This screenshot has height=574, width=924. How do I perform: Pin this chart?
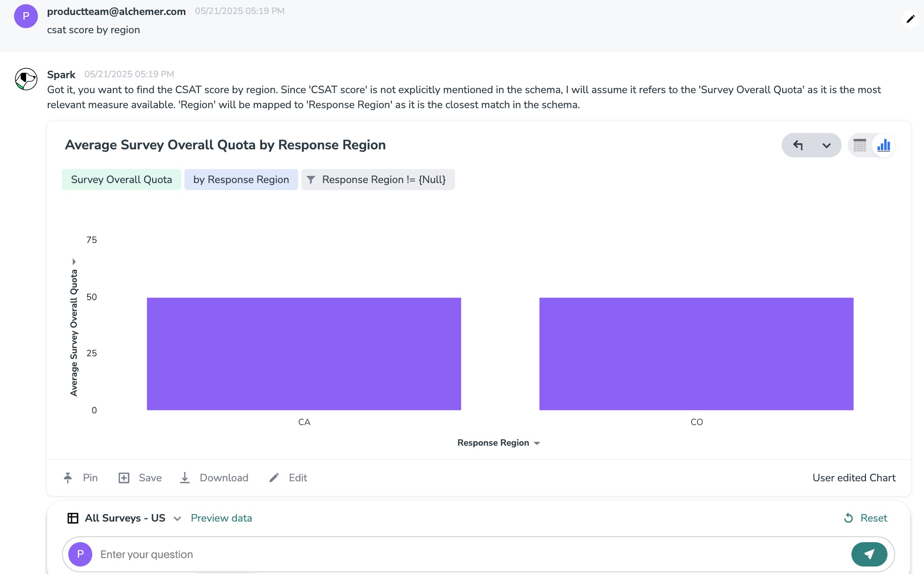pos(81,478)
